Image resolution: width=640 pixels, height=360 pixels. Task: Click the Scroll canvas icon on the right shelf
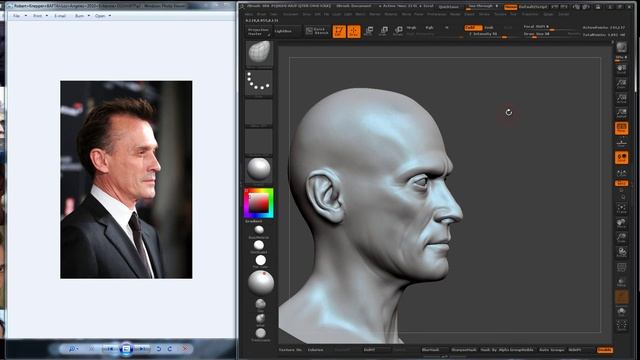pos(621,69)
